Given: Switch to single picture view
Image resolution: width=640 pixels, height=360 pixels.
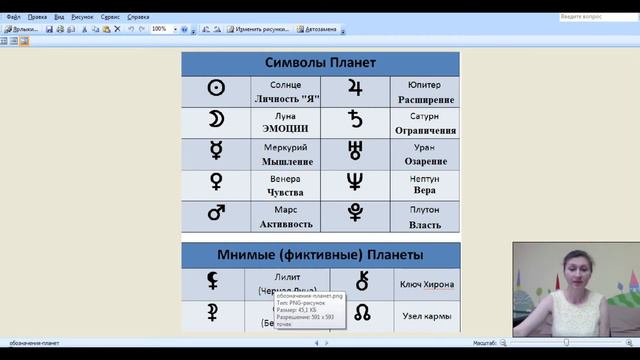Looking at the screenshot, I should point(24,41).
